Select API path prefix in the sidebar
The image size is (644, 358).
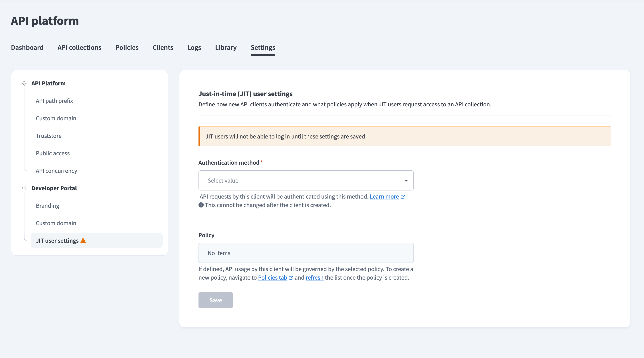[x=54, y=101]
